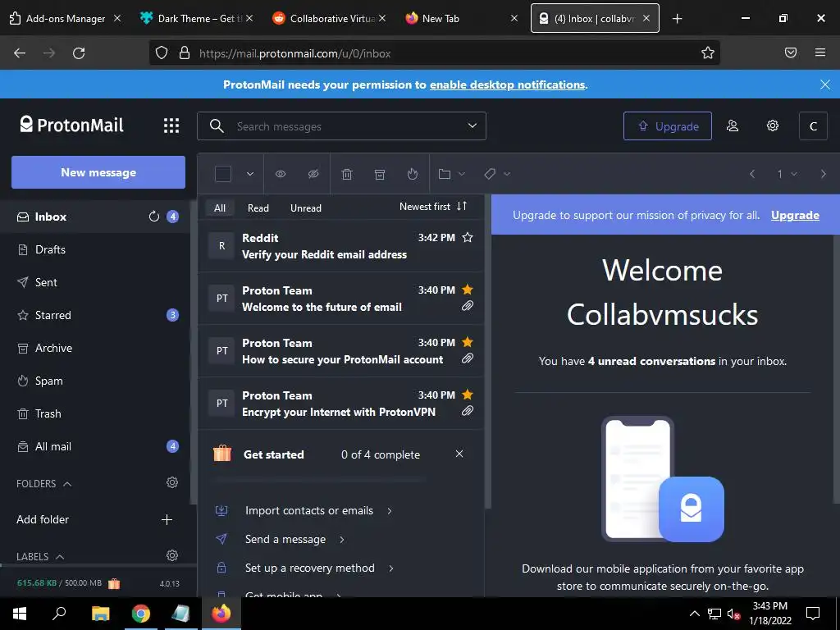Click the Firefox bookmark star icon

point(708,53)
